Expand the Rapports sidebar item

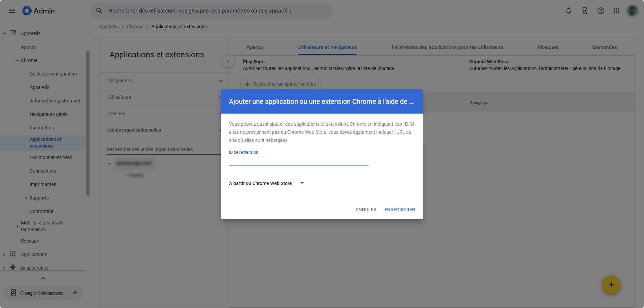click(x=26, y=198)
